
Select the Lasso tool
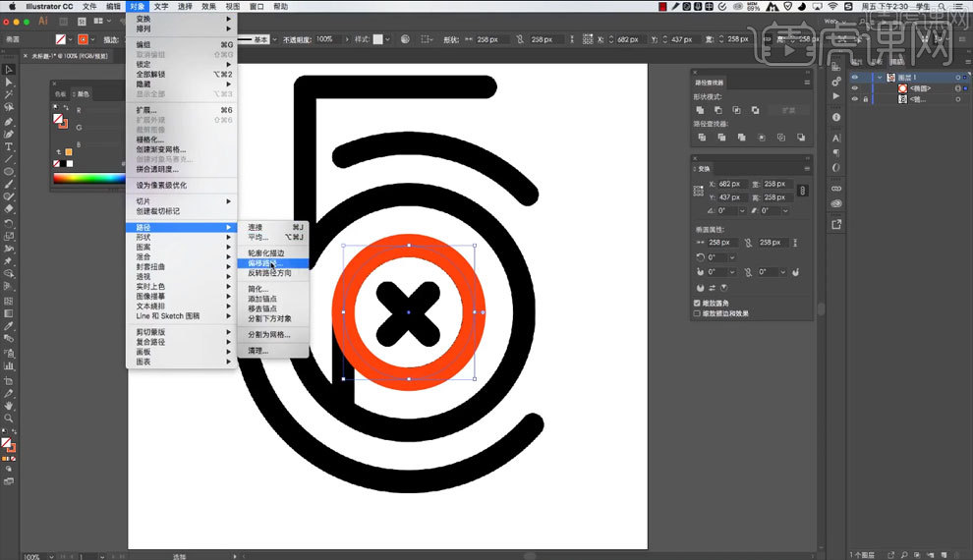[x=9, y=107]
